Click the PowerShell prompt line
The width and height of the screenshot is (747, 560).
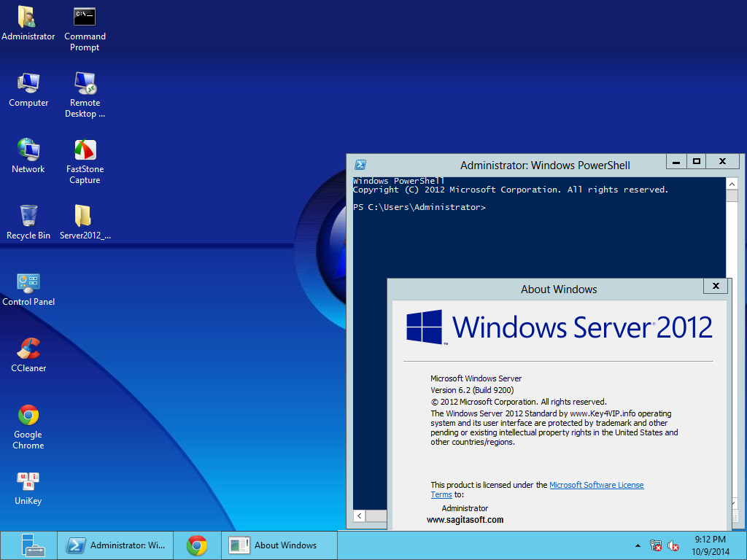pyautogui.click(x=419, y=207)
